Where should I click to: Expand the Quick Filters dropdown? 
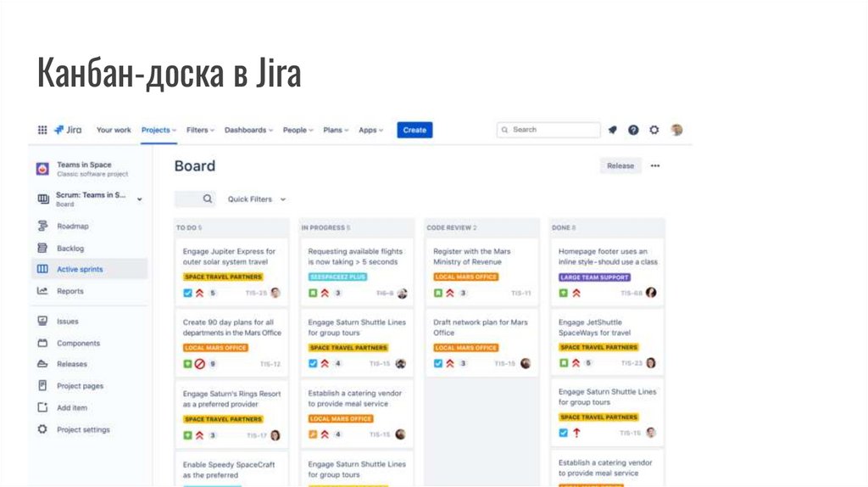pos(257,199)
